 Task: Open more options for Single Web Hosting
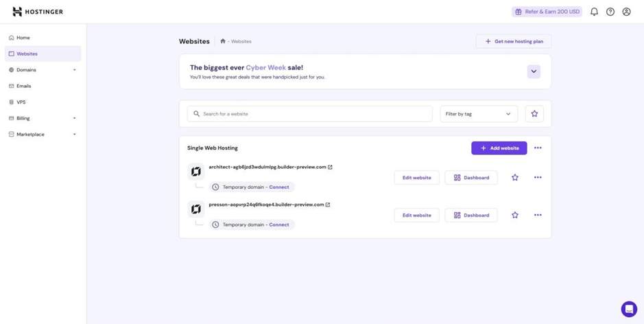point(538,148)
